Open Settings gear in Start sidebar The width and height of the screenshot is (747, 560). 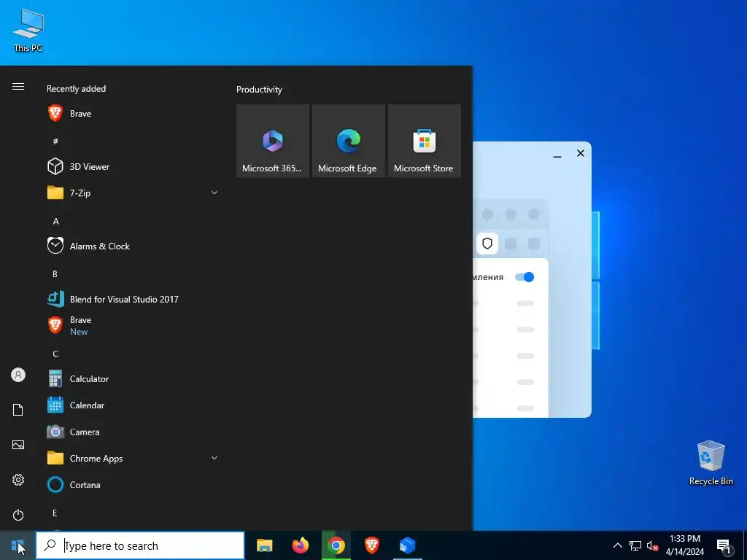[x=18, y=480]
